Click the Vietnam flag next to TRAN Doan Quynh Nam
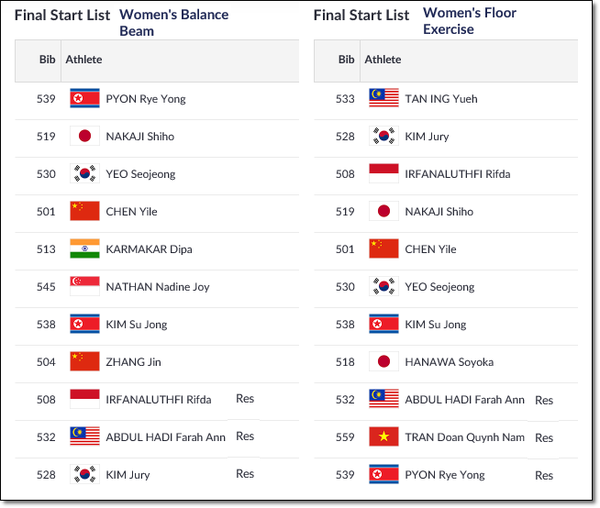Viewport: 600px width, 508px height. [384, 436]
